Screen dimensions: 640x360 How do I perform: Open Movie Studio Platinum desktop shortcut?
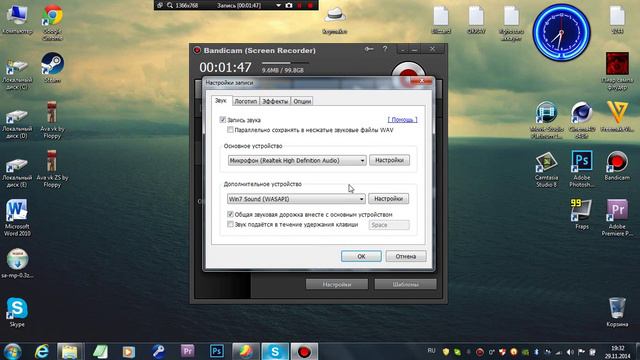tap(546, 120)
